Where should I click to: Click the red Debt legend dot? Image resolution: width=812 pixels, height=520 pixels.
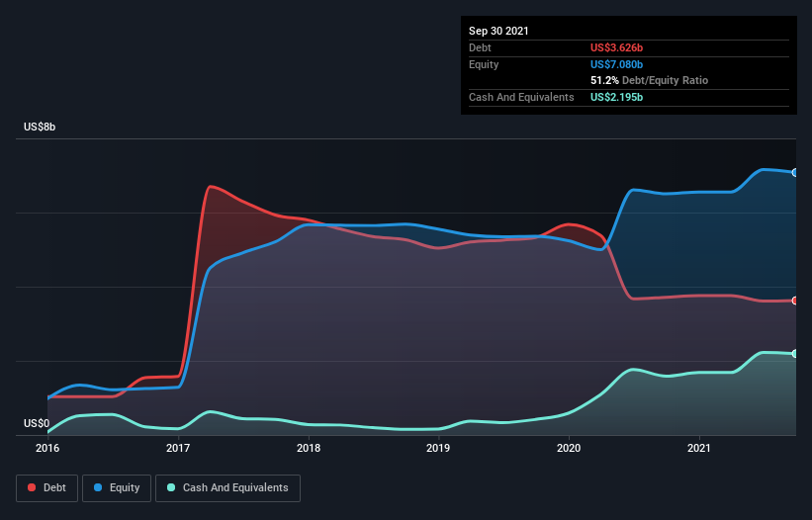click(32, 487)
